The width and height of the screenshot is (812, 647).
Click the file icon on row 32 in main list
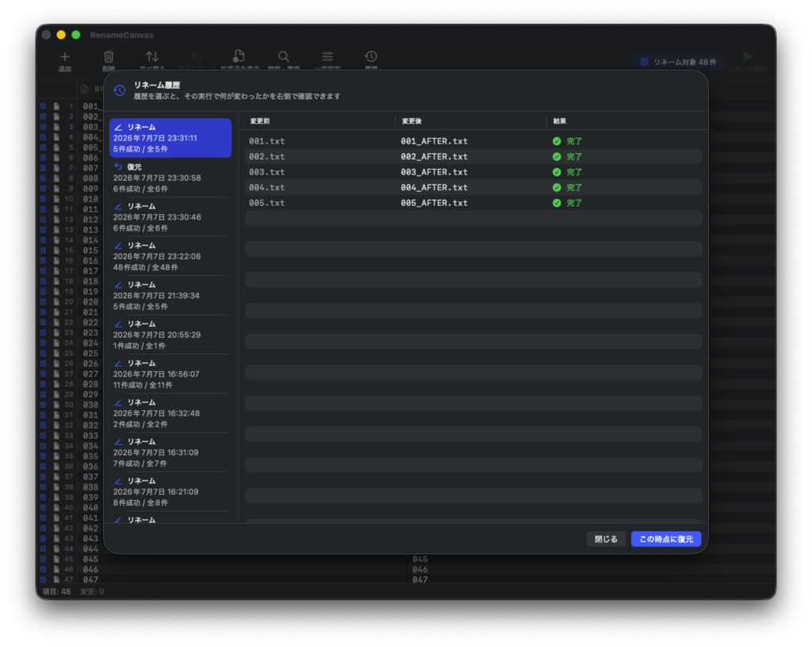(x=56, y=426)
